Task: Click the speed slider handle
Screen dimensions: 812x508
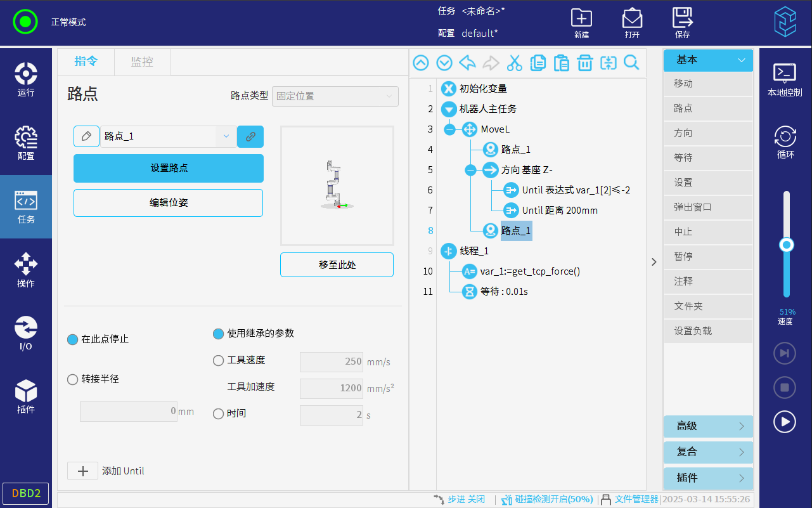Action: 787,244
